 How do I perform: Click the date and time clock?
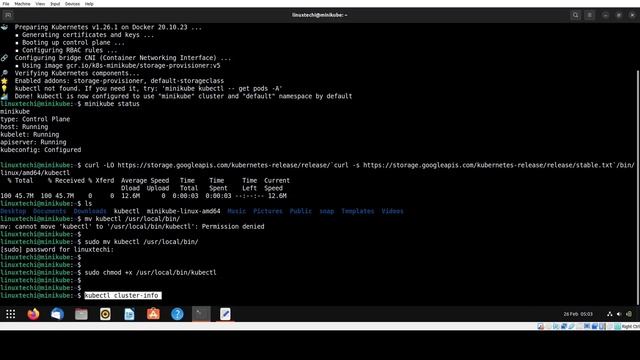578,314
